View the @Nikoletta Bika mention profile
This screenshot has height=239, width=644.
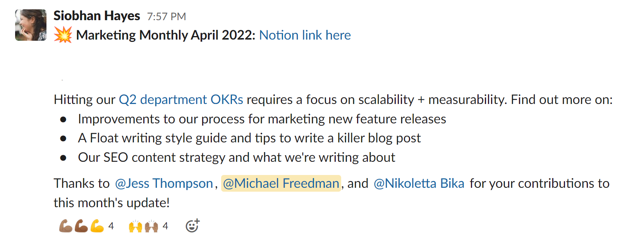pyautogui.click(x=419, y=184)
